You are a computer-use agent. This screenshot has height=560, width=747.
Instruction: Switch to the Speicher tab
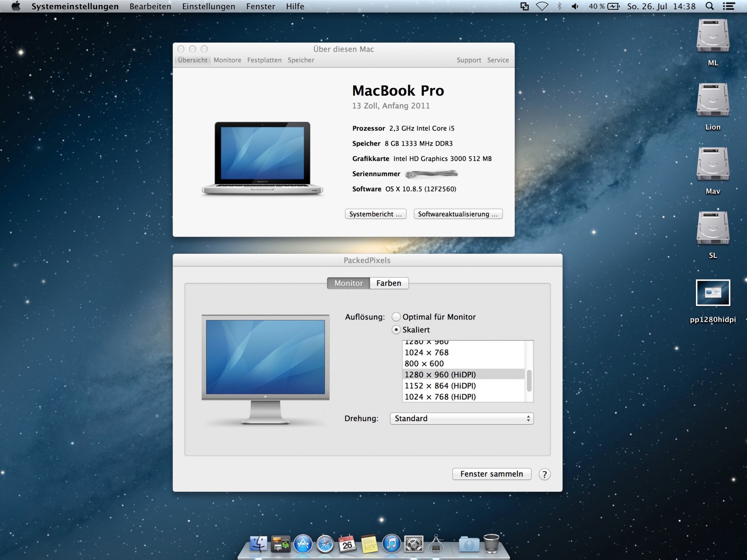coord(301,60)
